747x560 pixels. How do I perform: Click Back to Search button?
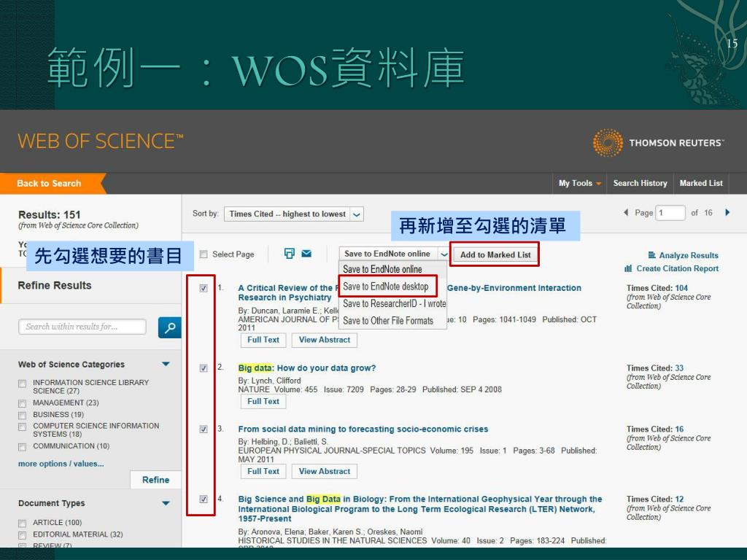pos(53,183)
